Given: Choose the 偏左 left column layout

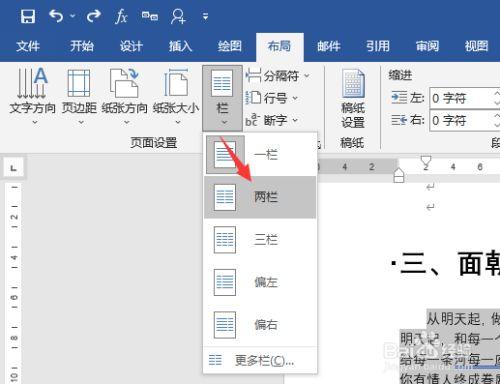Looking at the screenshot, I should click(260, 282).
